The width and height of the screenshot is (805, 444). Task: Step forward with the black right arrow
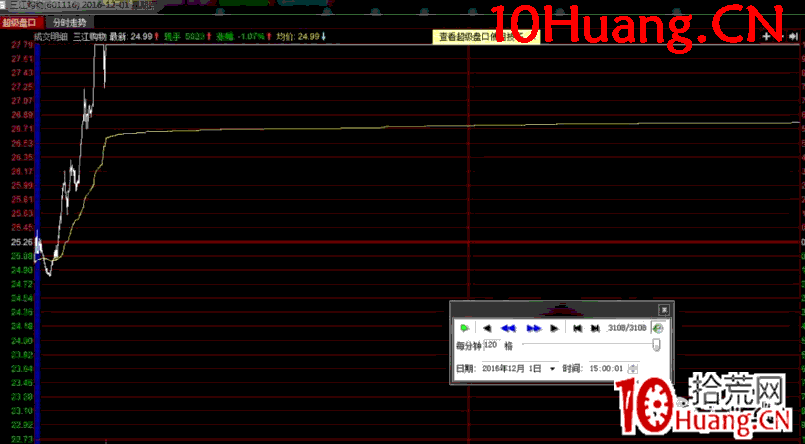pyautogui.click(x=554, y=328)
